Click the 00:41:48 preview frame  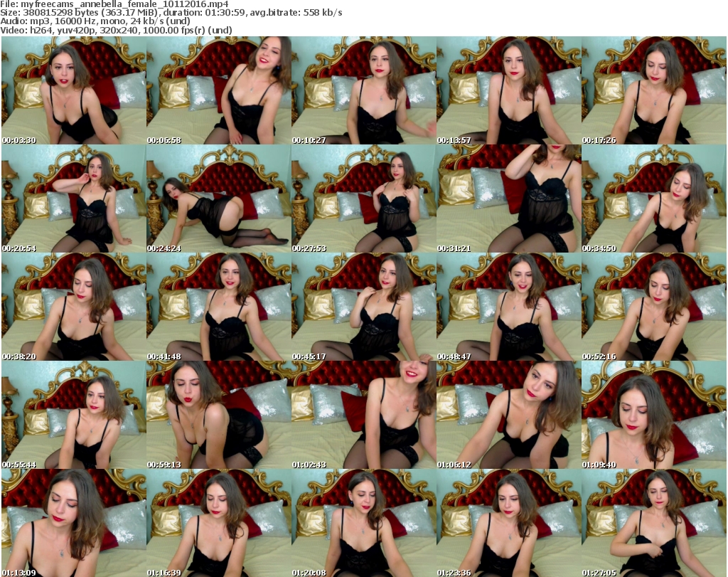219,307
